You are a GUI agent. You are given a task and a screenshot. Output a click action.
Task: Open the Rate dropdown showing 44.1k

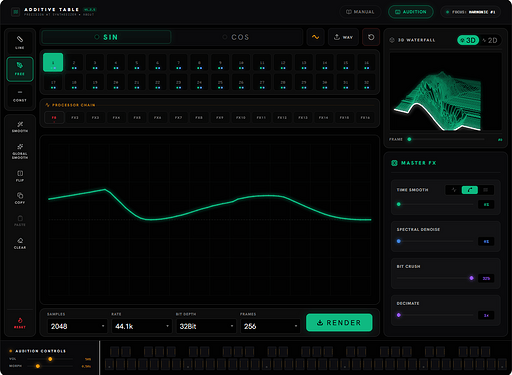(142, 326)
